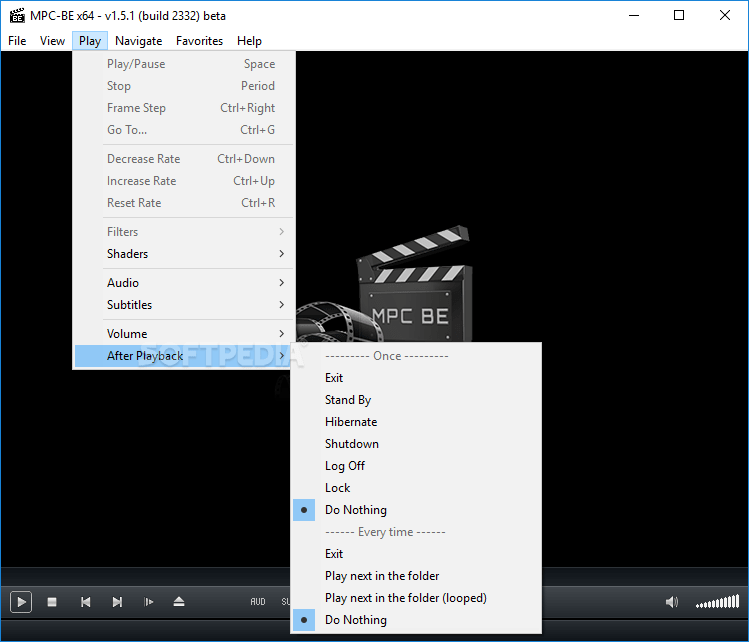Open the File menu
The image size is (749, 642).
[x=17, y=41]
